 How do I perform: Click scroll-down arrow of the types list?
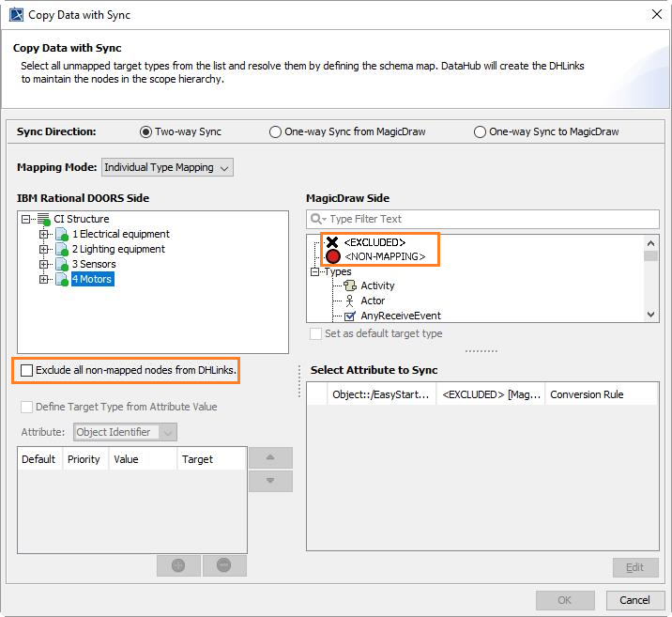(x=651, y=315)
